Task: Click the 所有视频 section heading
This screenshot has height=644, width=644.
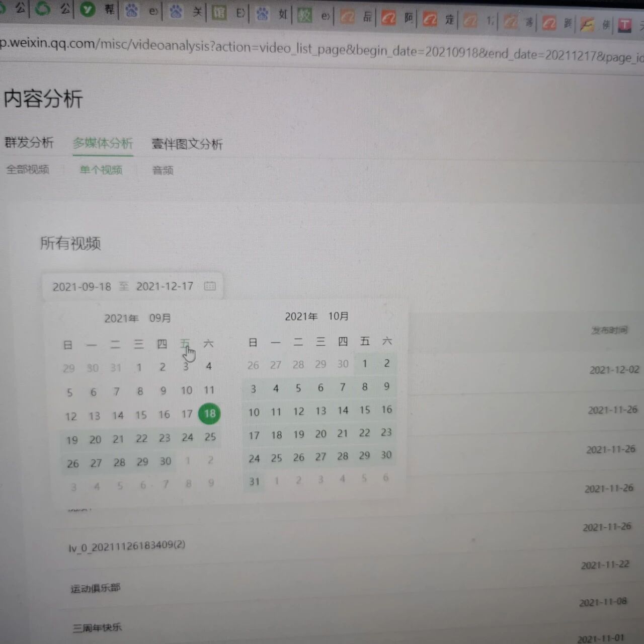Action: pos(70,244)
